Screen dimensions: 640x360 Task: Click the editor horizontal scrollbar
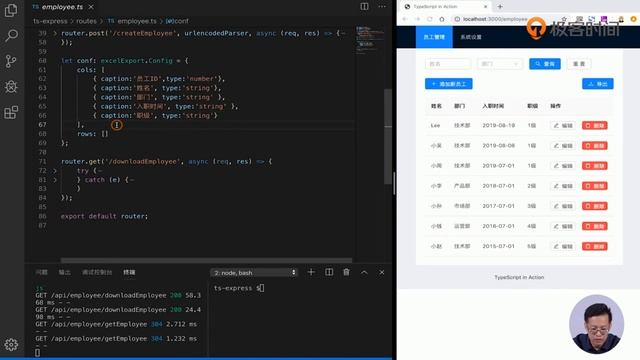[206, 260]
